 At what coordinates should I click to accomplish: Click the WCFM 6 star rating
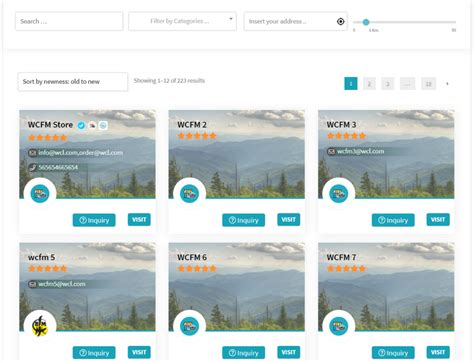pos(197,269)
